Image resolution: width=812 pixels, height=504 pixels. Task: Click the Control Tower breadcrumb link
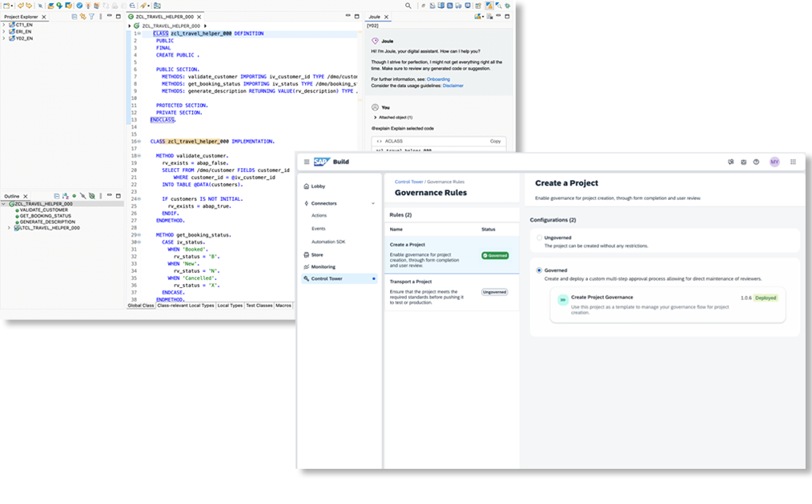pos(408,182)
